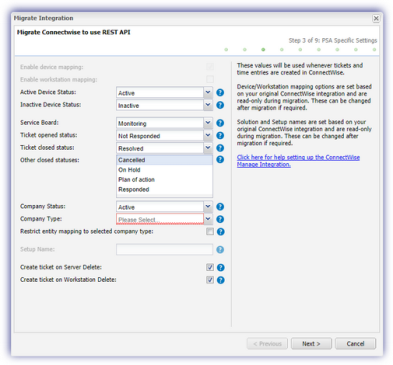The image size is (393, 365).
Task: Close the Migrate Integration dialog
Action: [376, 18]
